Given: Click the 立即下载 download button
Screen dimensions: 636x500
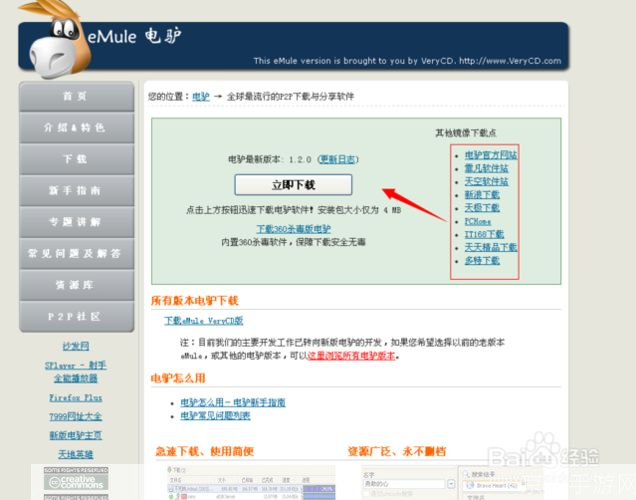Looking at the screenshot, I should coord(293,185).
